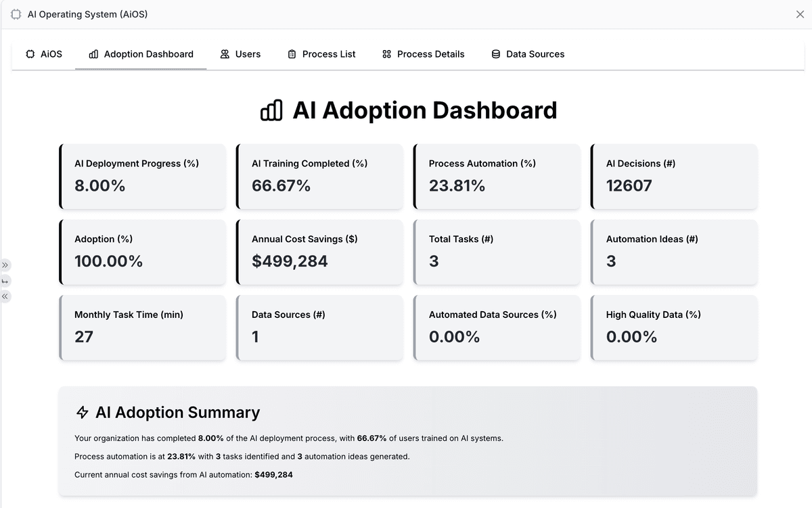Click the database icon on Data Sources tab
The height and width of the screenshot is (508, 812).
[x=496, y=54]
